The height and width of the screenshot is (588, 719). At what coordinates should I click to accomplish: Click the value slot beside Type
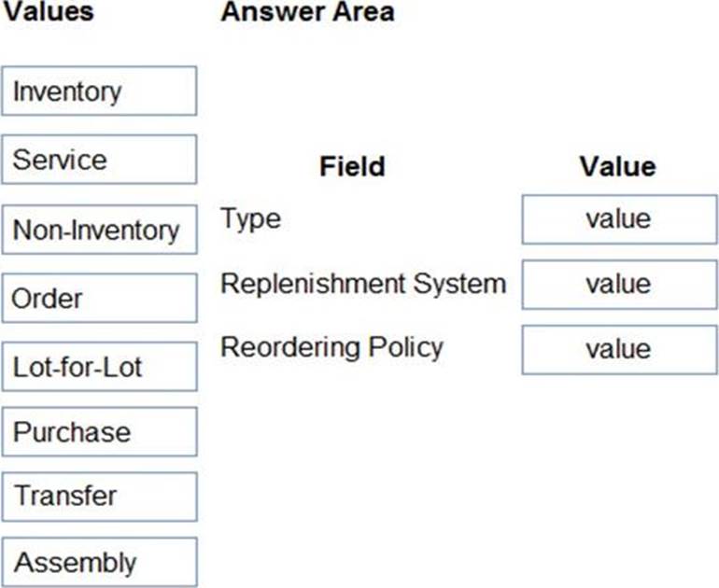tap(618, 219)
